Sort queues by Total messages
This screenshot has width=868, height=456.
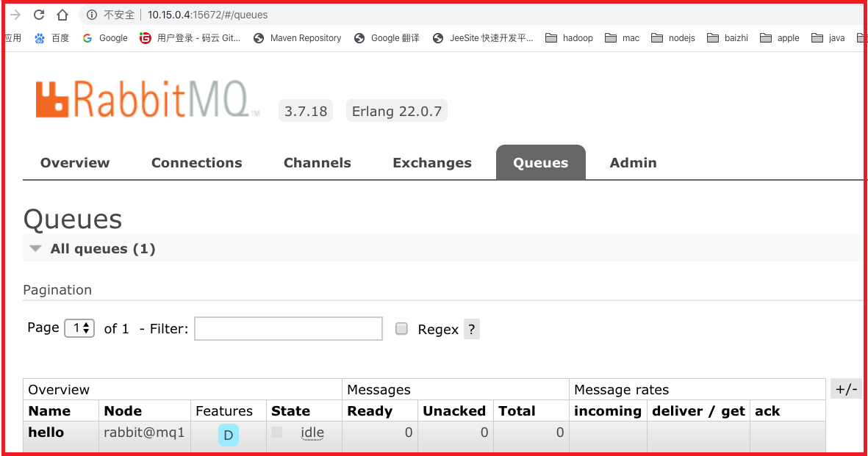coord(517,410)
